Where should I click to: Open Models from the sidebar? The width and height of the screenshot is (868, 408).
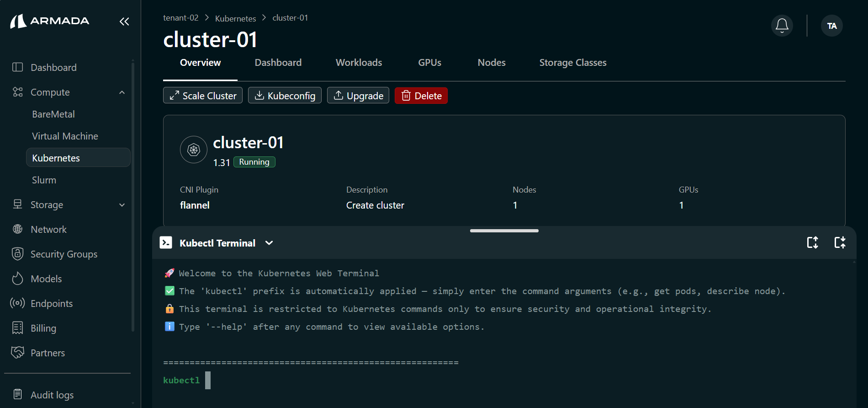[46, 279]
